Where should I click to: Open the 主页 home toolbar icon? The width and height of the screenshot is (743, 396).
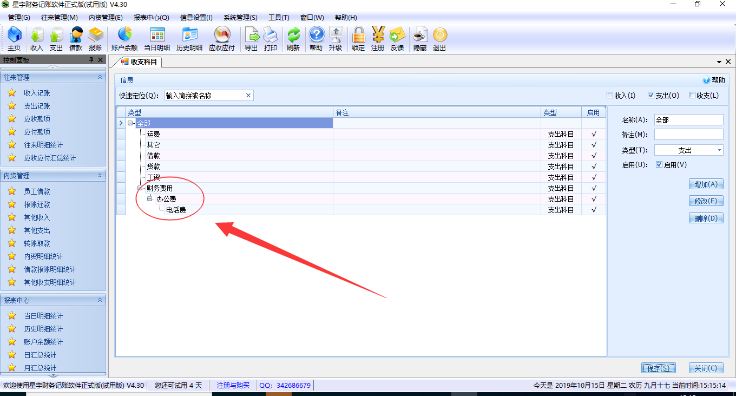tap(14, 38)
